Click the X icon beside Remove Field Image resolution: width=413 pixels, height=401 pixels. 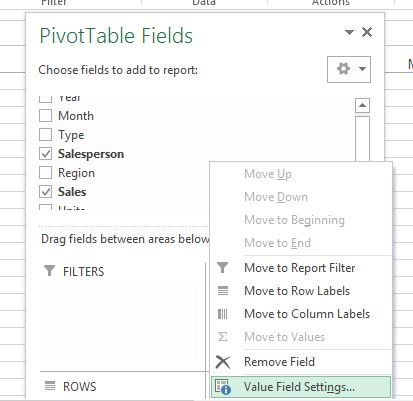(223, 362)
